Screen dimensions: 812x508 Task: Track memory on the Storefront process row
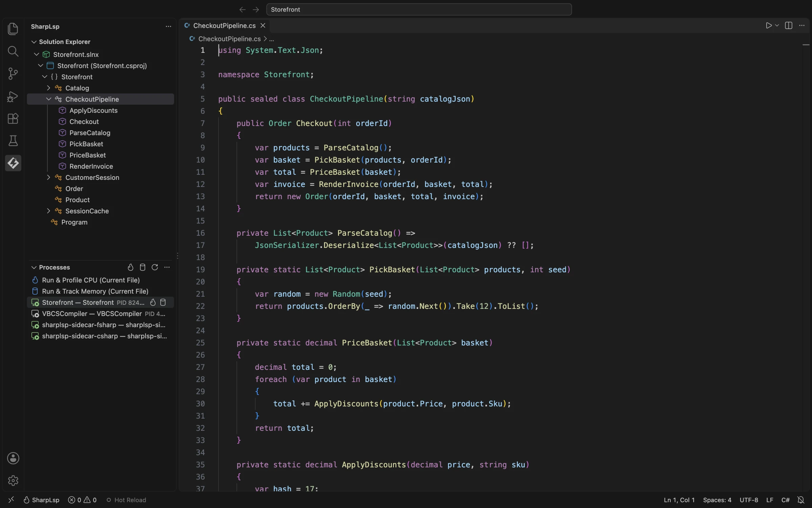tap(163, 302)
